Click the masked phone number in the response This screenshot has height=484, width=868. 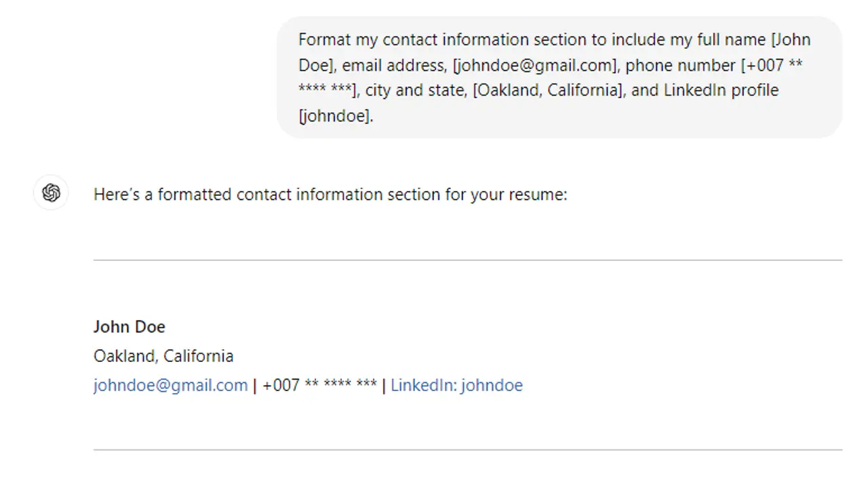click(x=319, y=386)
